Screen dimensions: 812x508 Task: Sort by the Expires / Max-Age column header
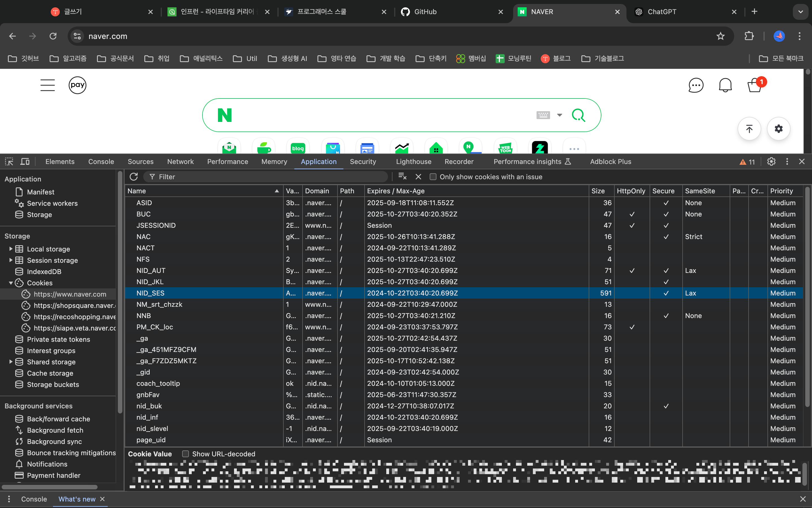[476, 191]
